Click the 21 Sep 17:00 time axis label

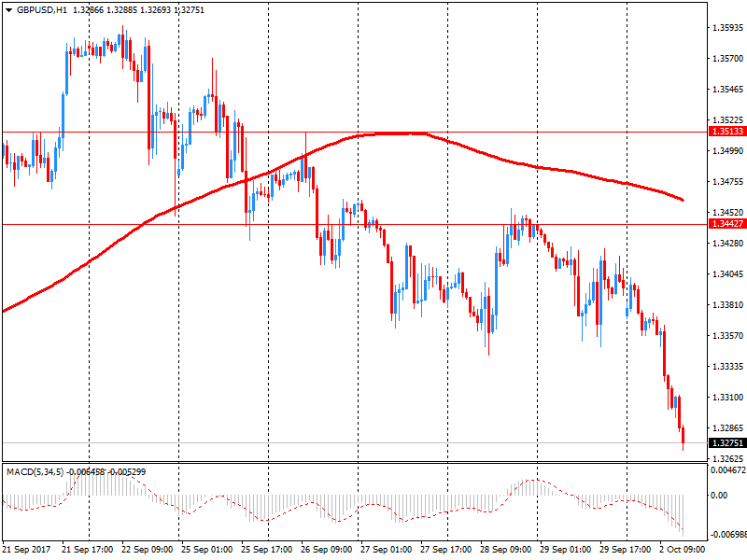point(87,550)
